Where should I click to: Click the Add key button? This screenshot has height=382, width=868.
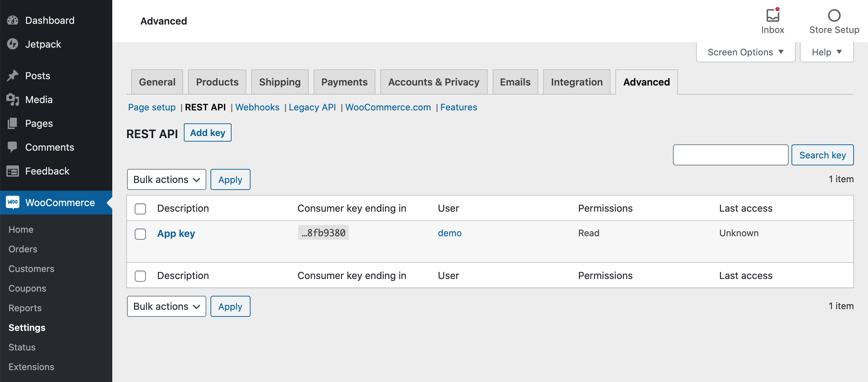click(208, 133)
